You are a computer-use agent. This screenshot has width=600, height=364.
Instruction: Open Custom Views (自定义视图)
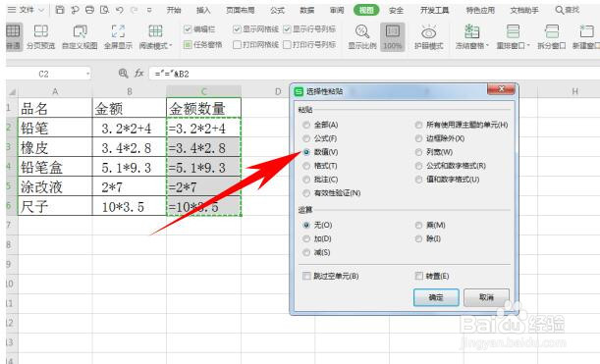(80, 36)
